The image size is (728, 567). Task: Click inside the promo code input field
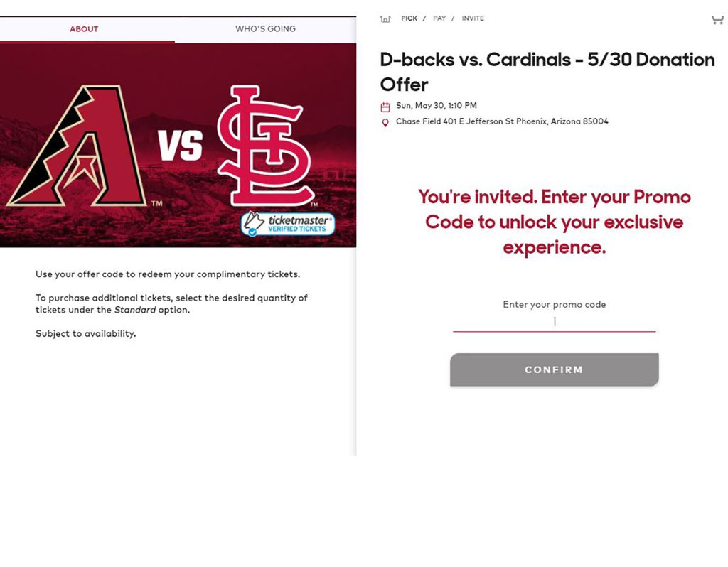pyautogui.click(x=555, y=321)
